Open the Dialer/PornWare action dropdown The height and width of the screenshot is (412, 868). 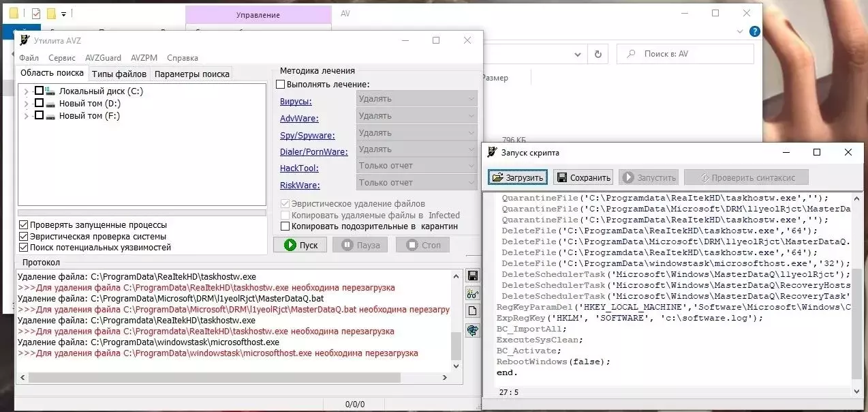tap(416, 149)
